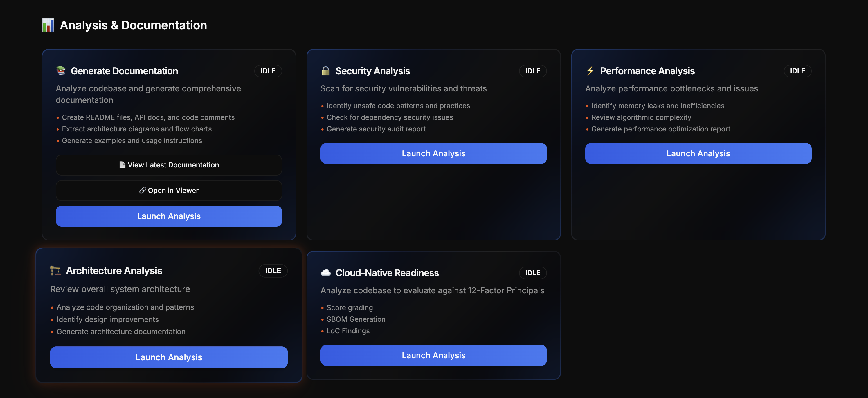Click the link icon inside Open in Viewer
Viewport: 868px width, 398px height.
(x=143, y=190)
